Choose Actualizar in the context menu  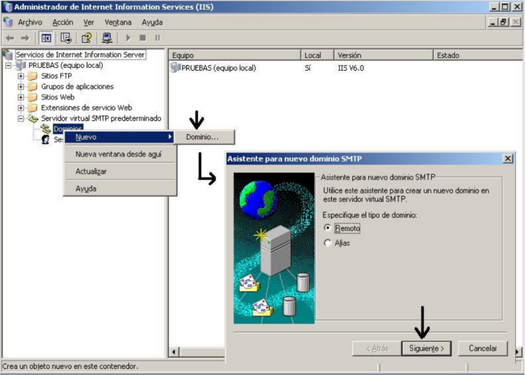[x=120, y=171]
